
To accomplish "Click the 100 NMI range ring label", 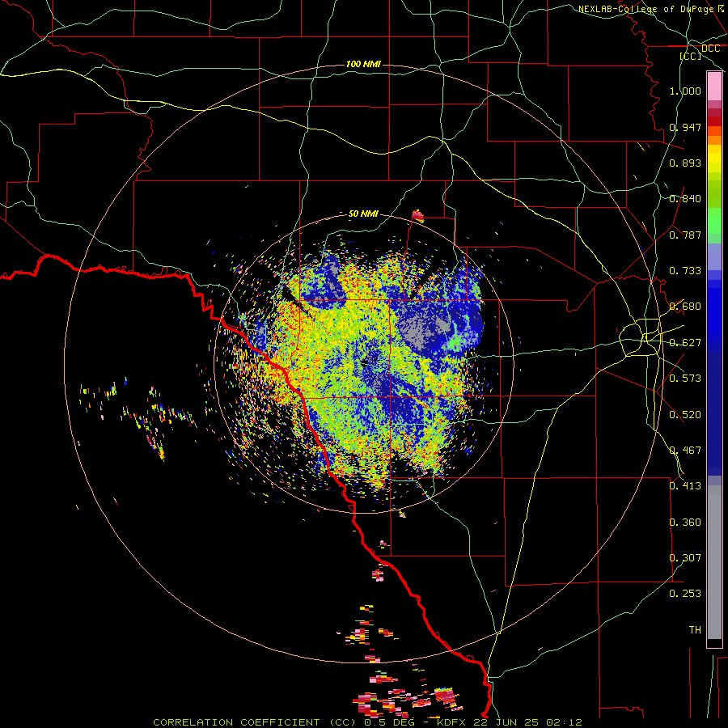I will pyautogui.click(x=363, y=64).
